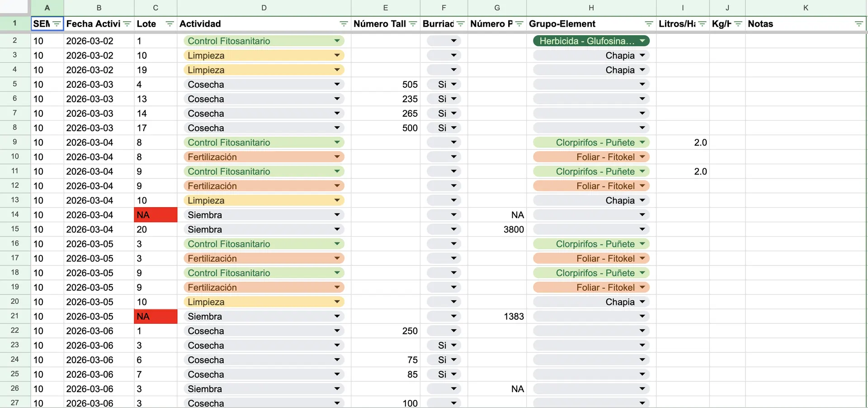
Task: Select the Notas header cell
Action: click(x=806, y=24)
